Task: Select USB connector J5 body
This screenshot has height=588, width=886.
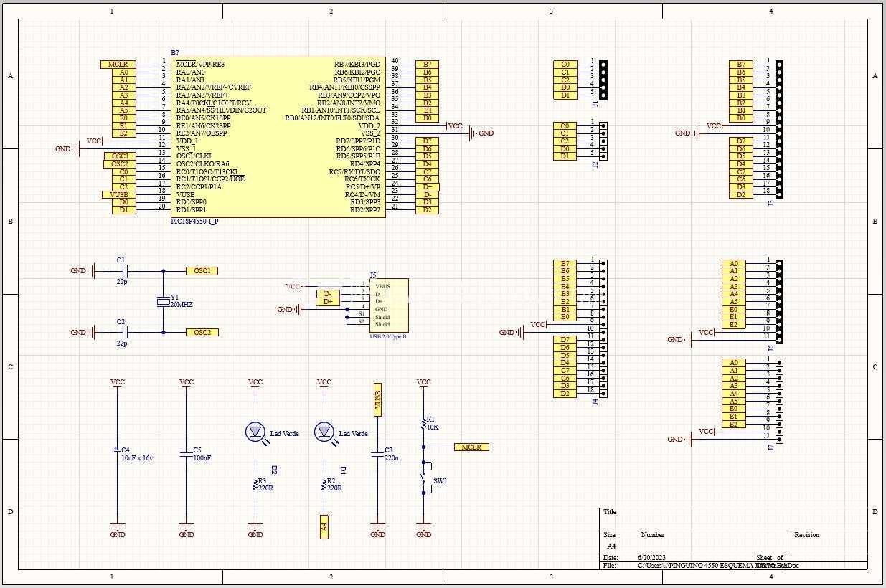Action: [x=390, y=306]
